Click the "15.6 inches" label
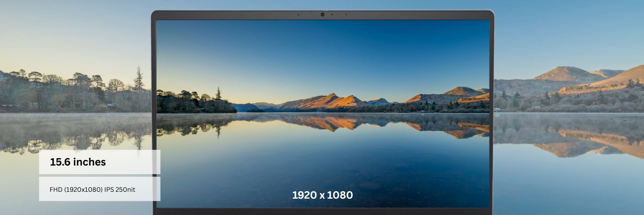Viewport: 644px width, 215px height. tap(78, 162)
